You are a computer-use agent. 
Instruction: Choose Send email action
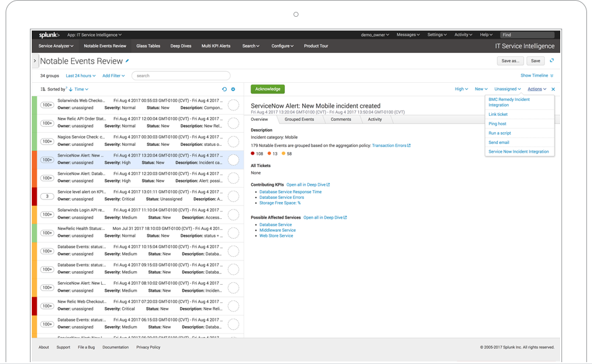tap(520, 143)
